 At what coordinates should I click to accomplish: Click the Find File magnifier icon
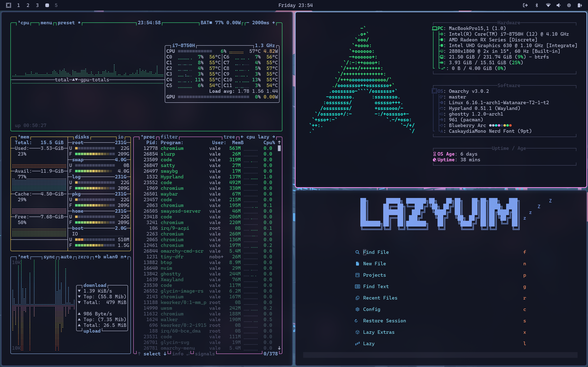click(357, 252)
